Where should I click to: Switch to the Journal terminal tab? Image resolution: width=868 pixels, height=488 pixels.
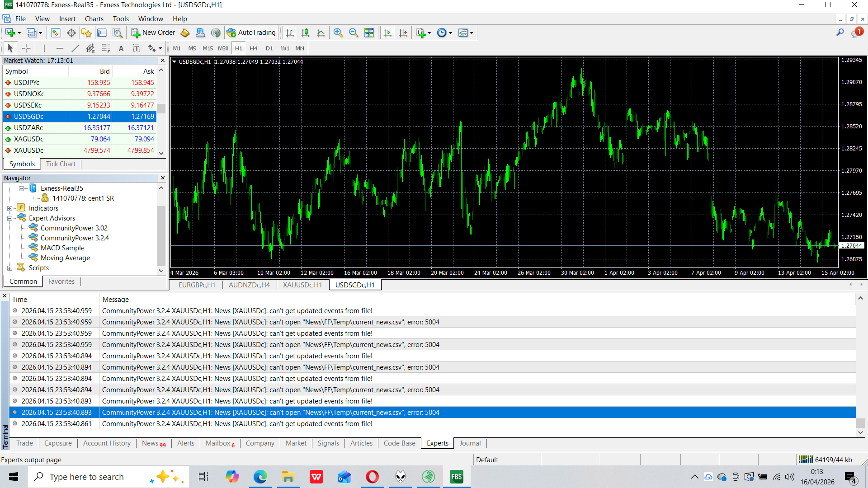coord(470,443)
